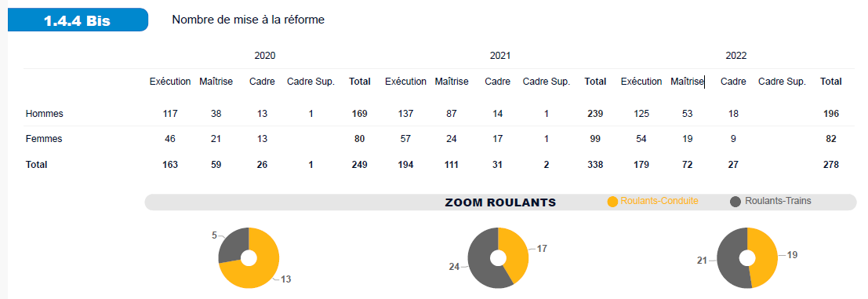Click the Nombre de mise à la réforme title
Image resolution: width=868 pixels, height=299 pixels.
point(248,20)
